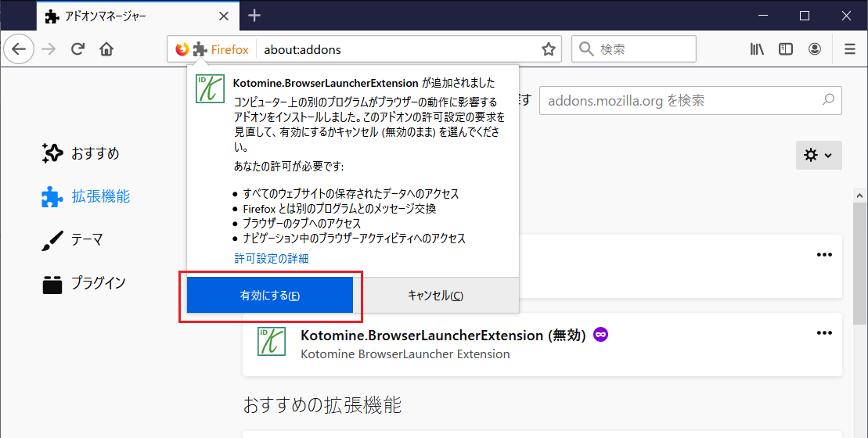Expand the gear tools dropdown
The width and height of the screenshot is (868, 438).
pyautogui.click(x=819, y=155)
